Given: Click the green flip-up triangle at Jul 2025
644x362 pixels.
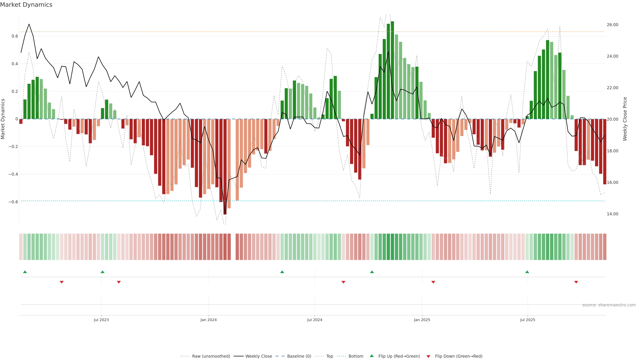Looking at the screenshot, I should [527, 272].
